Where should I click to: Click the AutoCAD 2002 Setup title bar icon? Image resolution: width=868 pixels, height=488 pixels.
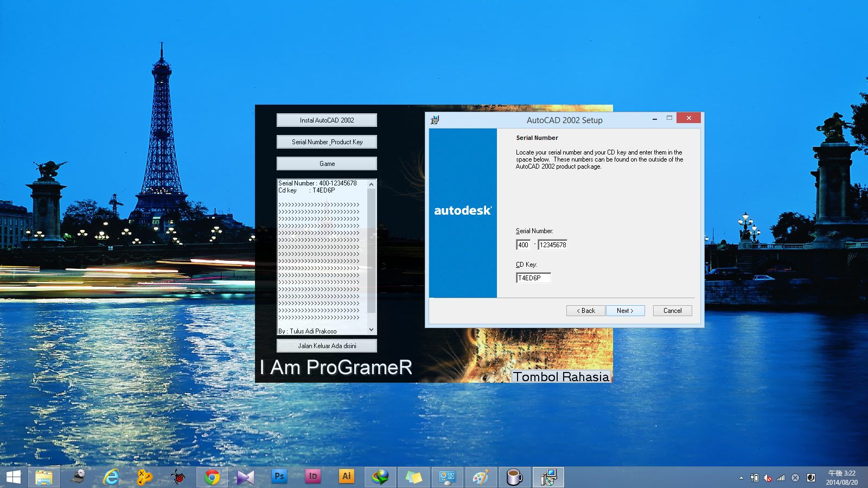pos(435,120)
